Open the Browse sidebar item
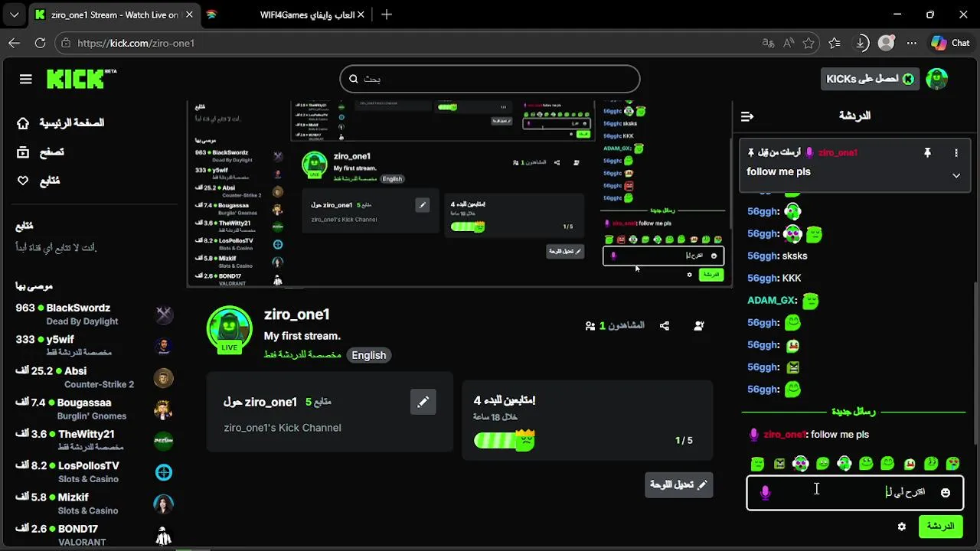The height and width of the screenshot is (551, 980). coord(41,152)
